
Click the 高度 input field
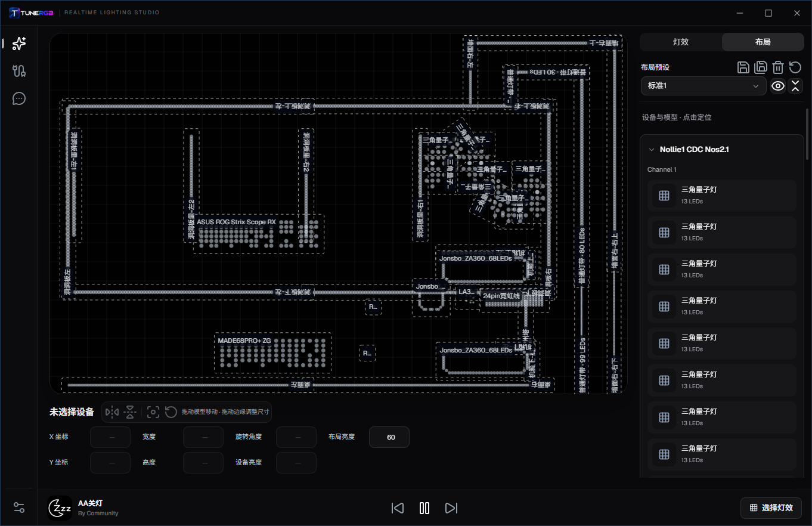point(203,463)
